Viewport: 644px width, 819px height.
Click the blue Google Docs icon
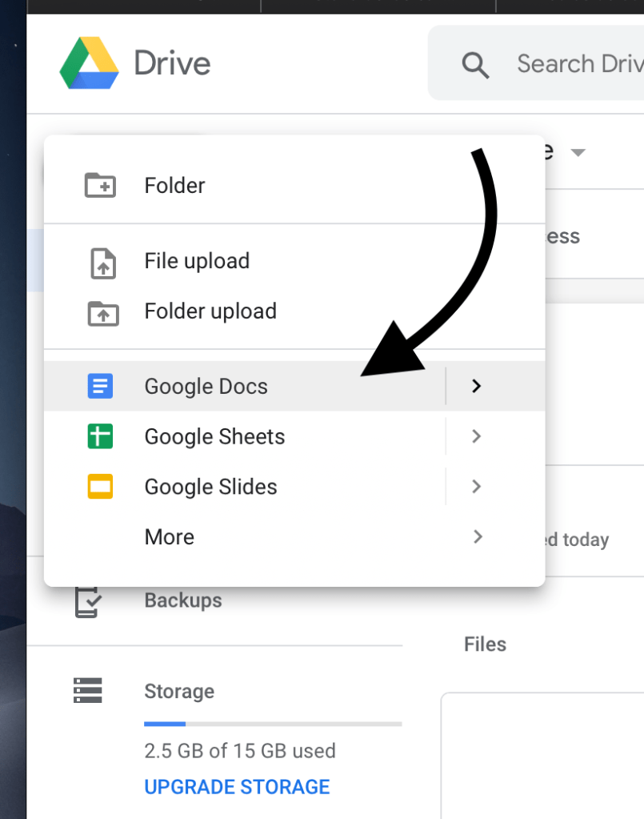tap(100, 387)
